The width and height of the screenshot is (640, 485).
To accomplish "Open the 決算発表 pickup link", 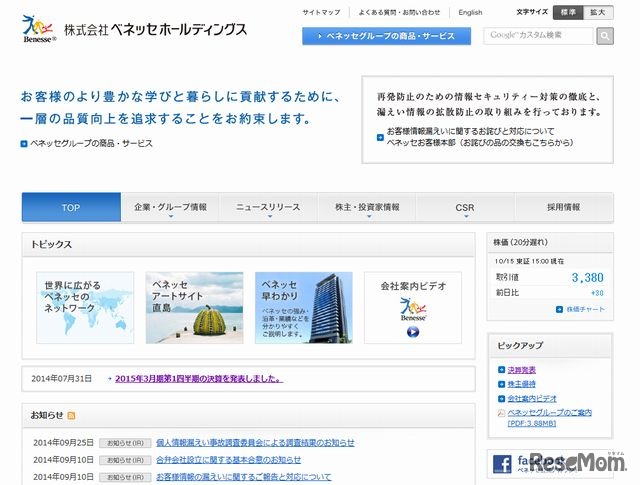I will tap(521, 370).
